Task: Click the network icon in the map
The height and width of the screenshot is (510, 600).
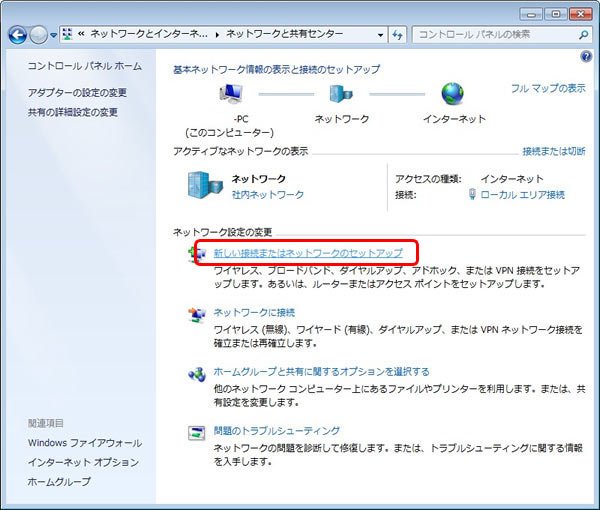Action: (x=341, y=96)
